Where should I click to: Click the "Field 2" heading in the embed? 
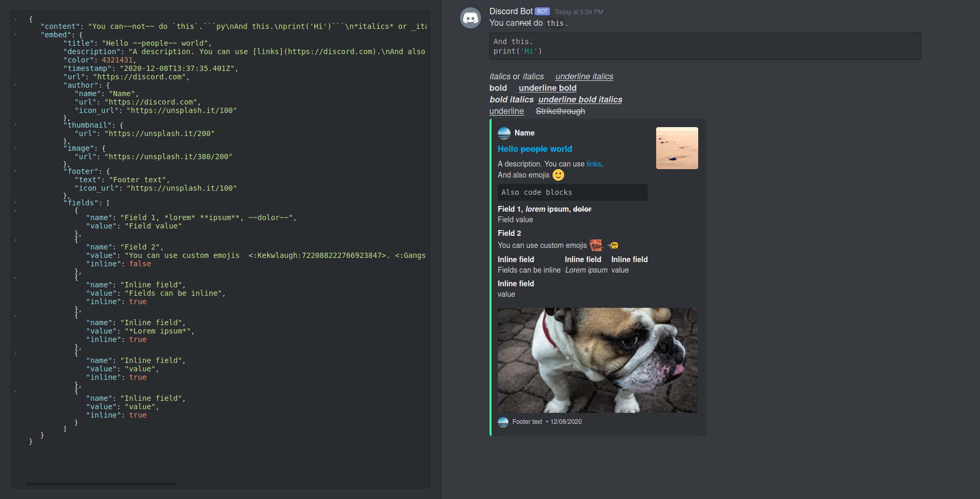(x=509, y=233)
